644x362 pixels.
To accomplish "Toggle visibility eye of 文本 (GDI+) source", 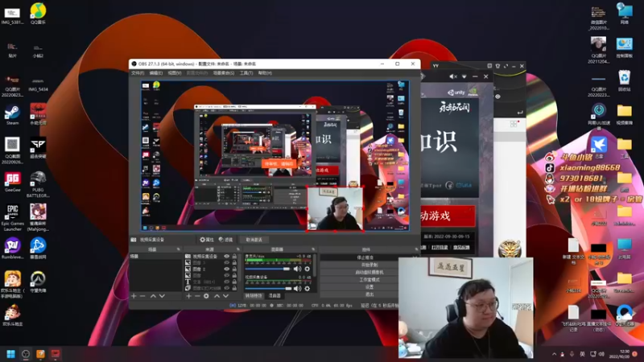I will [x=226, y=282].
